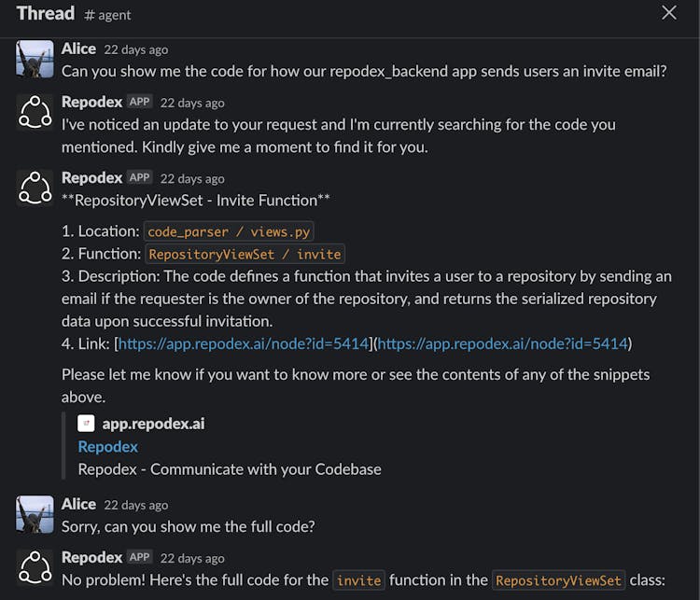700x600 pixels.
Task: Click the inline invite code tag
Action: (x=358, y=580)
